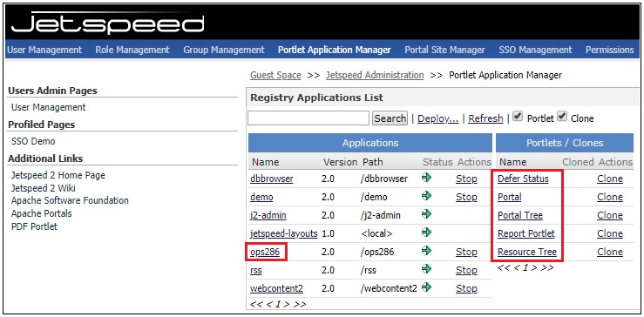The image size is (644, 317).
Task: Clone the Resource Tree portlet
Action: tap(609, 253)
